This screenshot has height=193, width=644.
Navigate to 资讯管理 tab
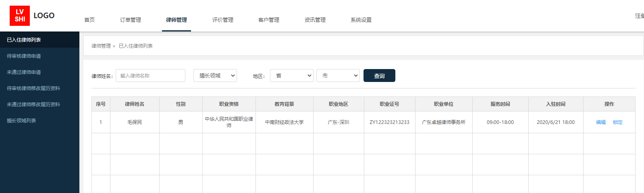coord(315,20)
